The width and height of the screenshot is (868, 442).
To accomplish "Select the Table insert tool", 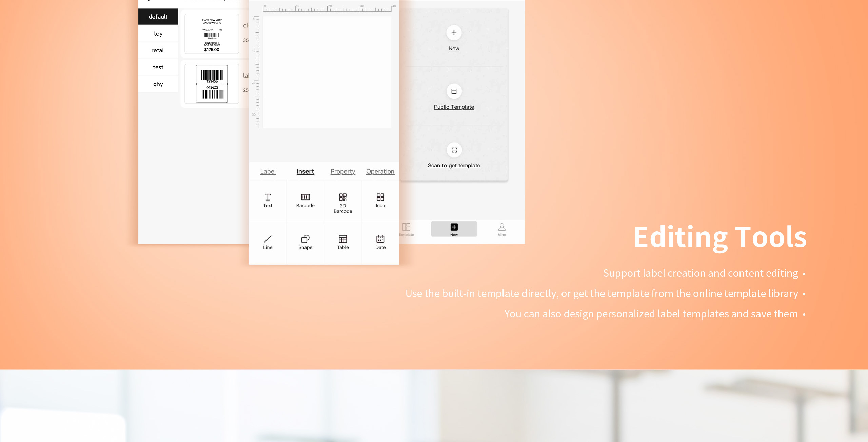I will tap(342, 241).
